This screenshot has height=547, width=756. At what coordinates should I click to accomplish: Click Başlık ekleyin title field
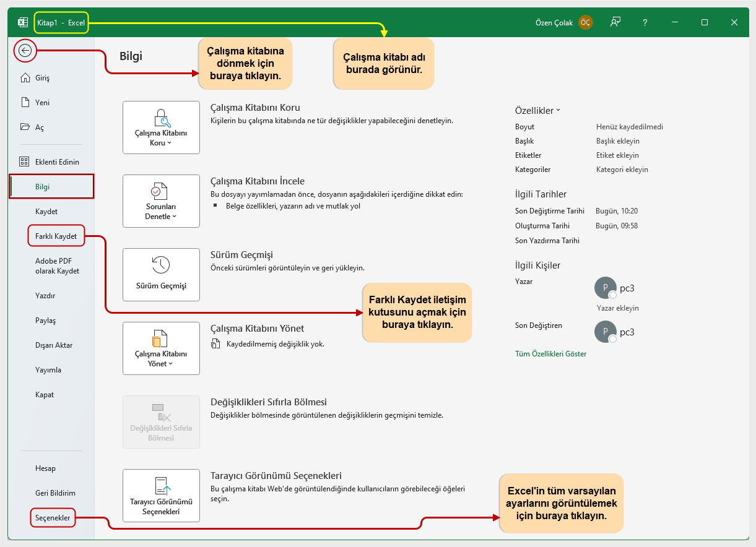(618, 141)
